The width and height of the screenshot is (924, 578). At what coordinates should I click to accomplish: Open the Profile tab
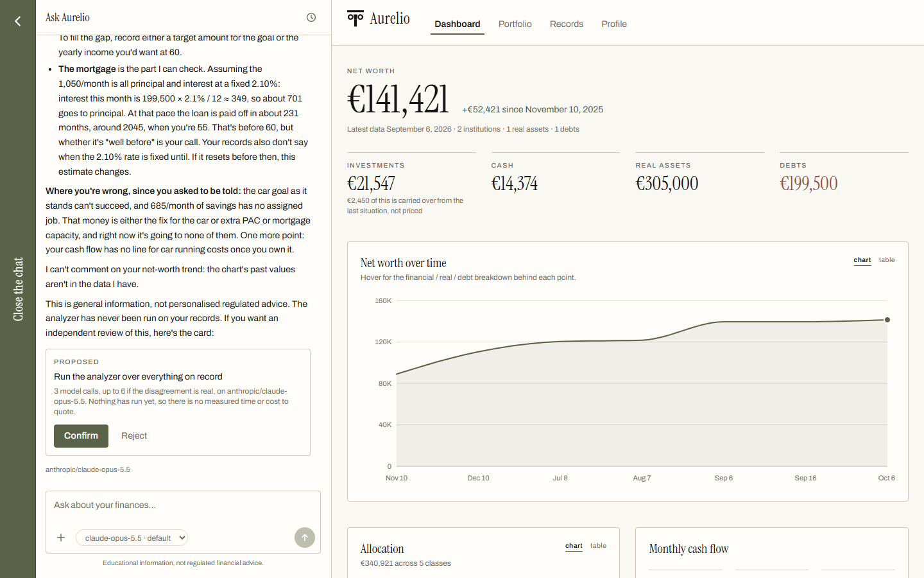coord(614,24)
